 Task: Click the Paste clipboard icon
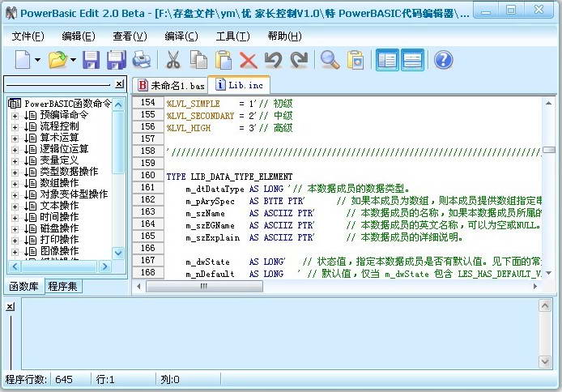[x=224, y=60]
